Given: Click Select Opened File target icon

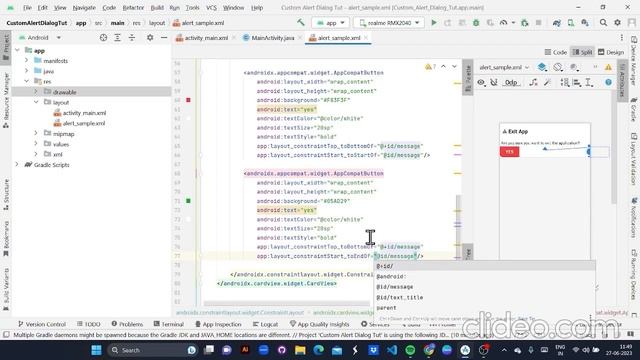Looking at the screenshot, I should coord(103,38).
